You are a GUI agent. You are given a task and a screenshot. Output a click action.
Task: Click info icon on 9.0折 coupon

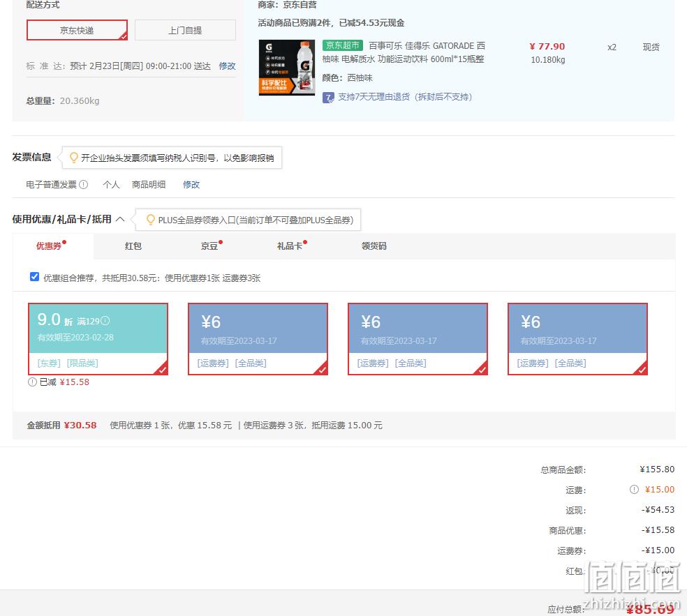click(105, 321)
